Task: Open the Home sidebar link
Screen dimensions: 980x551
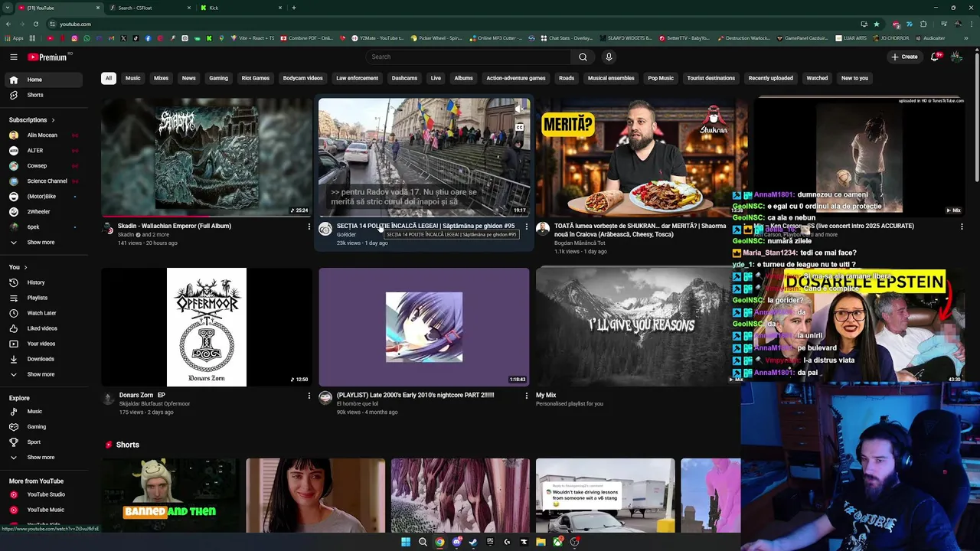Action: pyautogui.click(x=42, y=80)
